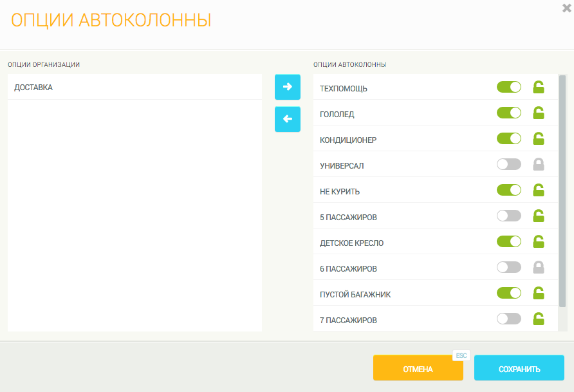Click the left arrow move button
The image size is (574, 392).
coord(287,119)
